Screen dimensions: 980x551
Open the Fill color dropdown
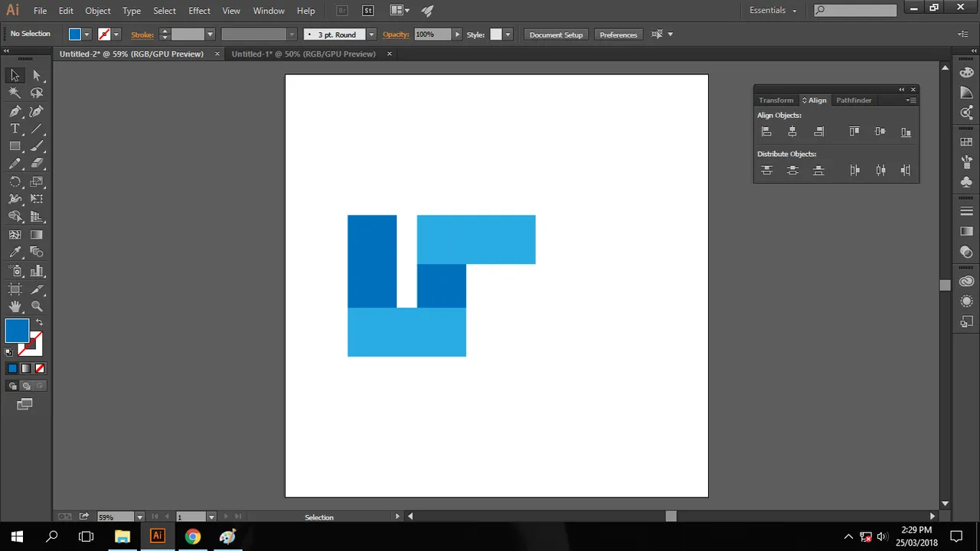(87, 34)
